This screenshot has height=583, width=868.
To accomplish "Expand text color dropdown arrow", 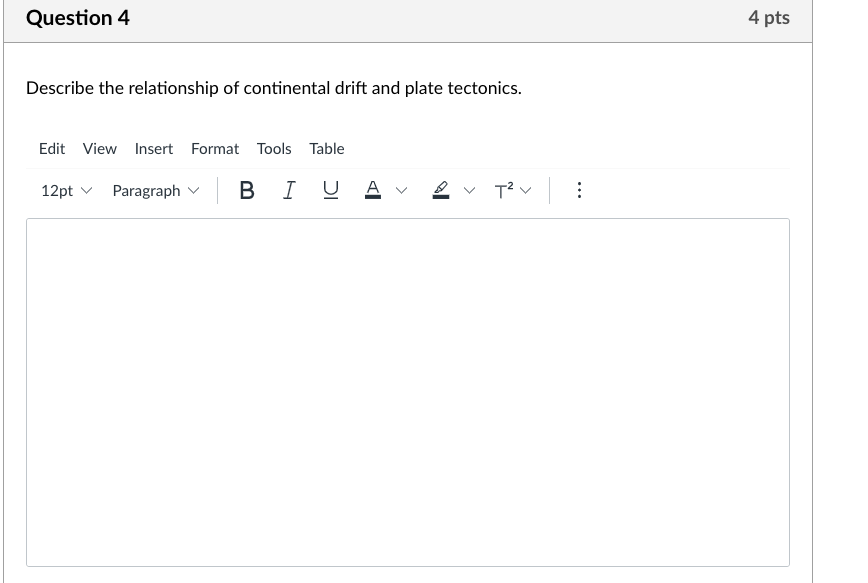I will point(402,190).
